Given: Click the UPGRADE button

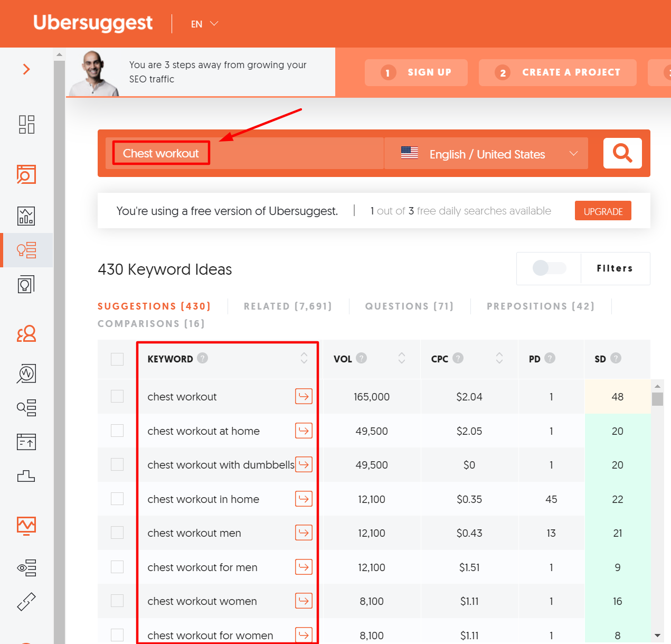Looking at the screenshot, I should pyautogui.click(x=603, y=211).
